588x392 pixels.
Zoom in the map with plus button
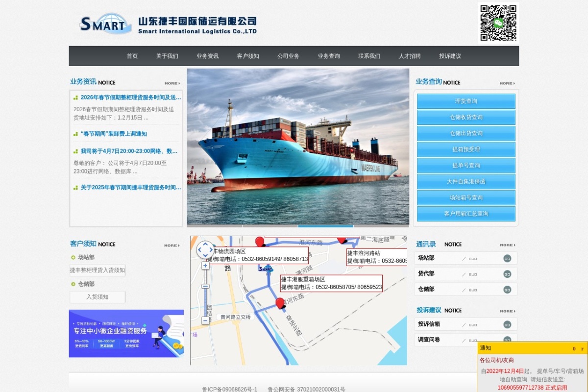pyautogui.click(x=205, y=266)
